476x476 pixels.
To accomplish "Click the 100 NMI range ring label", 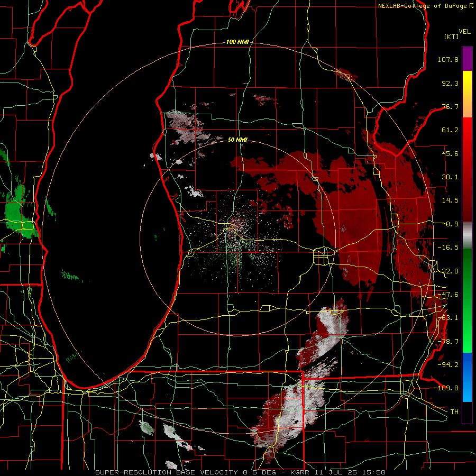I will [x=237, y=42].
